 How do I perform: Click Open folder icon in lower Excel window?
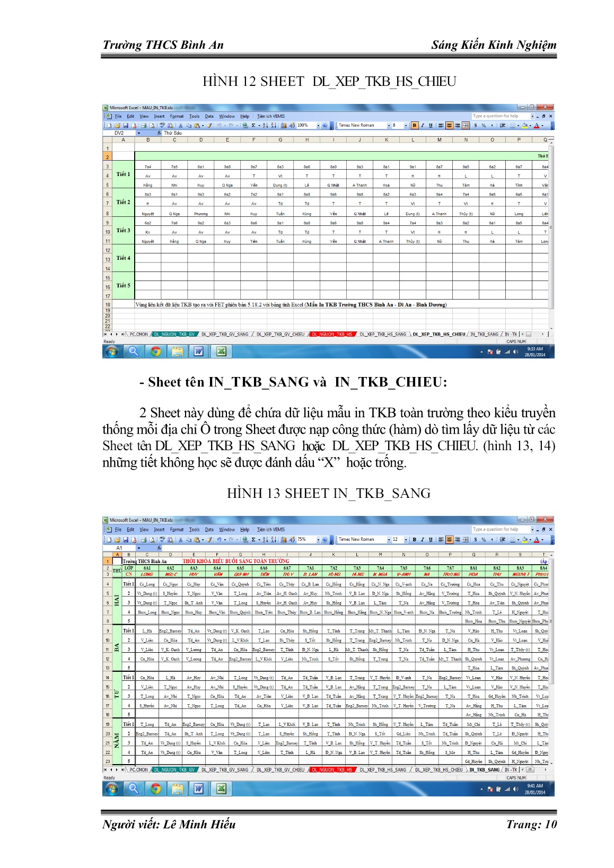[118, 539]
